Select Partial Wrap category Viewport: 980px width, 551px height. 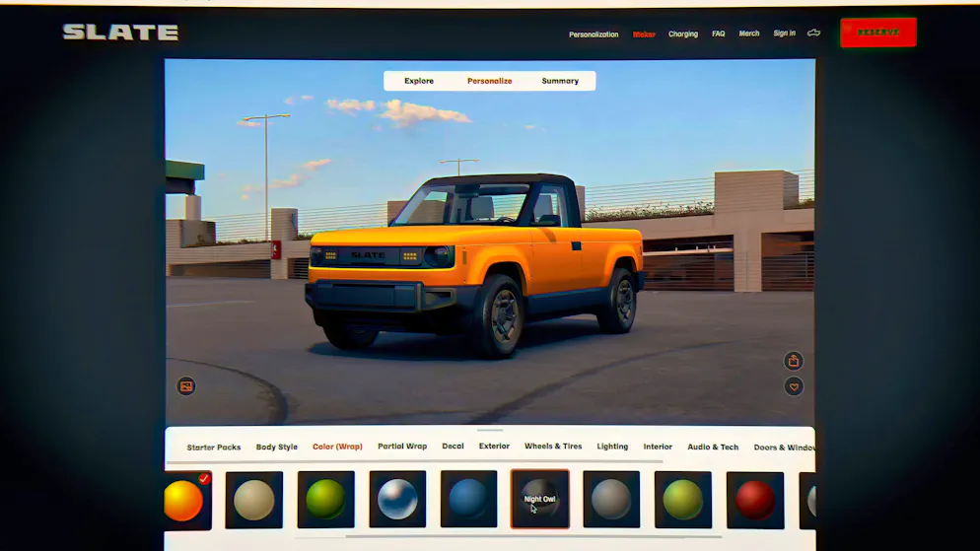click(x=402, y=447)
